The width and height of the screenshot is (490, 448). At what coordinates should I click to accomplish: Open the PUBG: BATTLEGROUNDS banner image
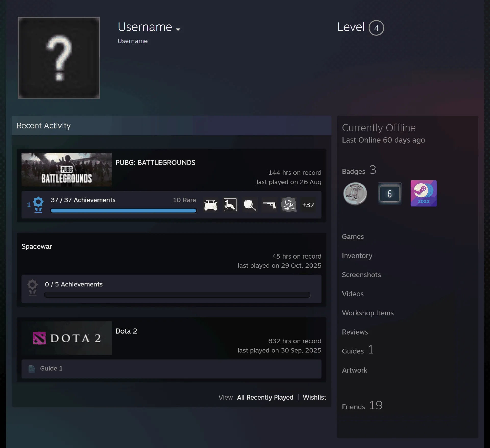[67, 170]
